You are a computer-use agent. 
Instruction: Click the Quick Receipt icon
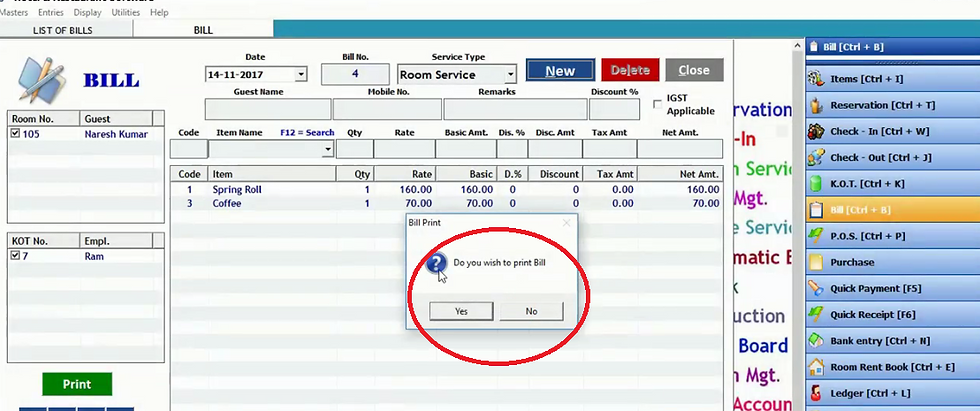click(816, 315)
